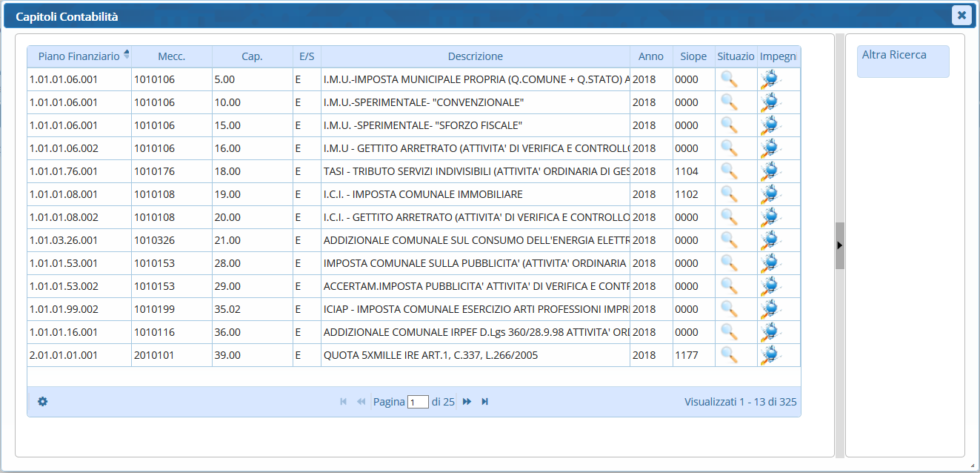The height and width of the screenshot is (473, 980).
Task: Click the grid settings gear icon
Action: point(43,402)
